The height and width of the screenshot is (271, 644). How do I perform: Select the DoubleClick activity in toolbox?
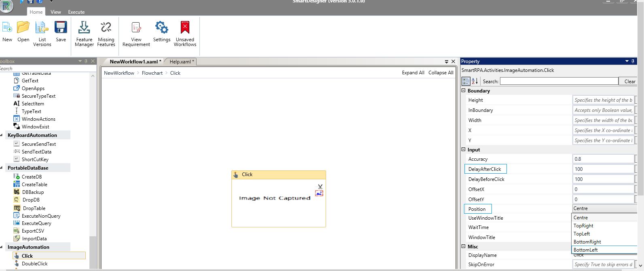click(34, 264)
